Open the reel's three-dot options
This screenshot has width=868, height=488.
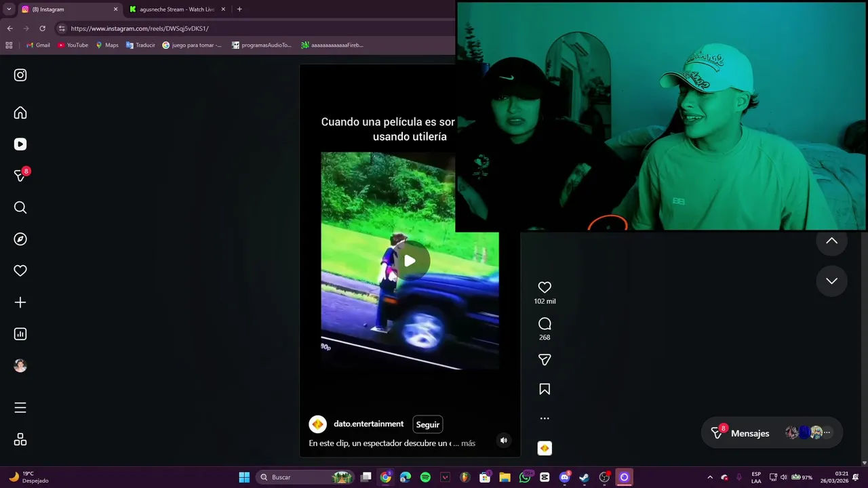point(545,418)
